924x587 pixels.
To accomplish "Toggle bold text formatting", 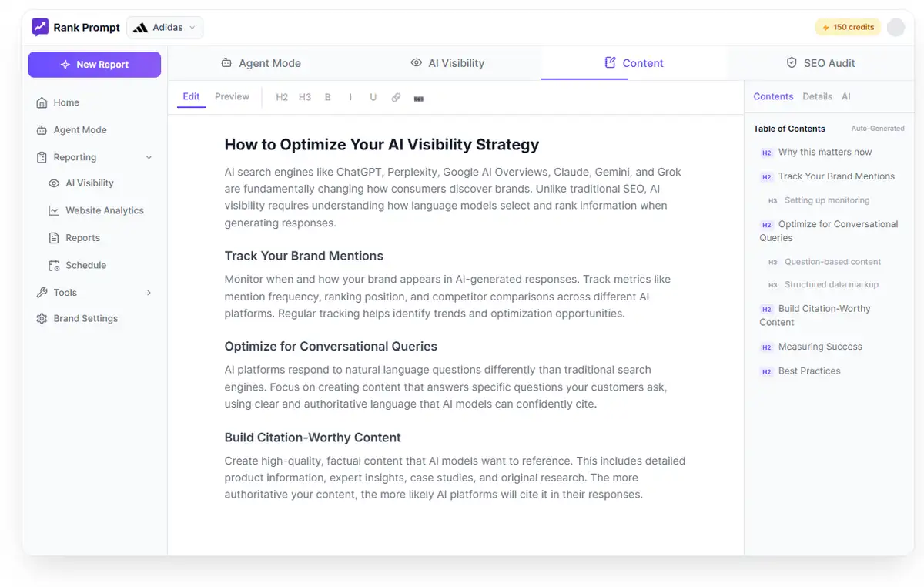I will click(328, 97).
